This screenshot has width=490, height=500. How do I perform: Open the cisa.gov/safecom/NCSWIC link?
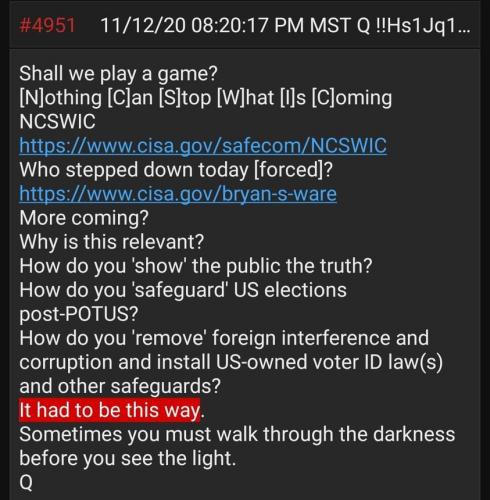click(203, 146)
